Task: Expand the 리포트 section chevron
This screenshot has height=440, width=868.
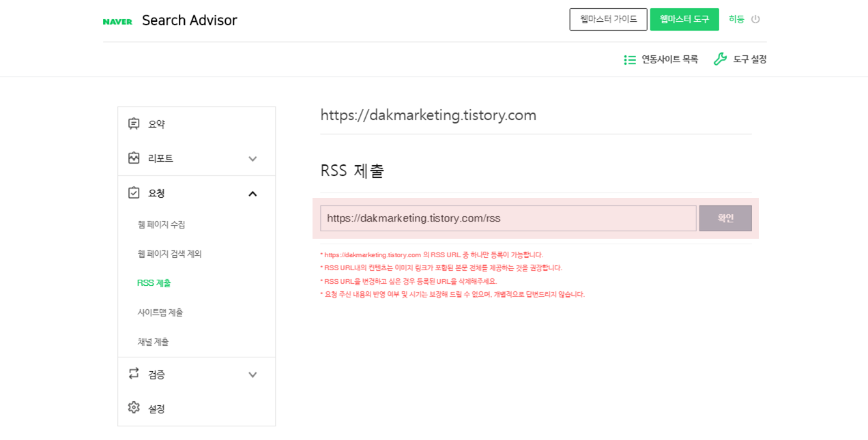Action: 252,158
